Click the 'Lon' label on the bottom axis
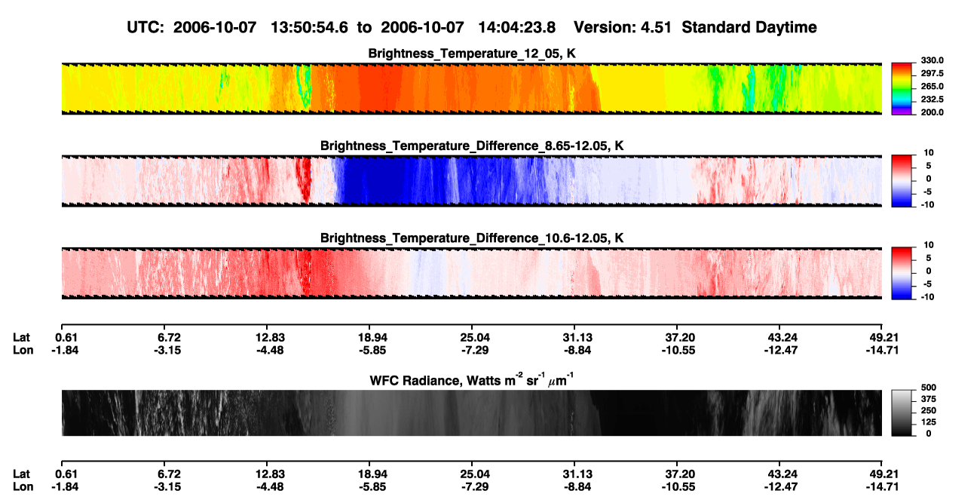 tap(22, 486)
